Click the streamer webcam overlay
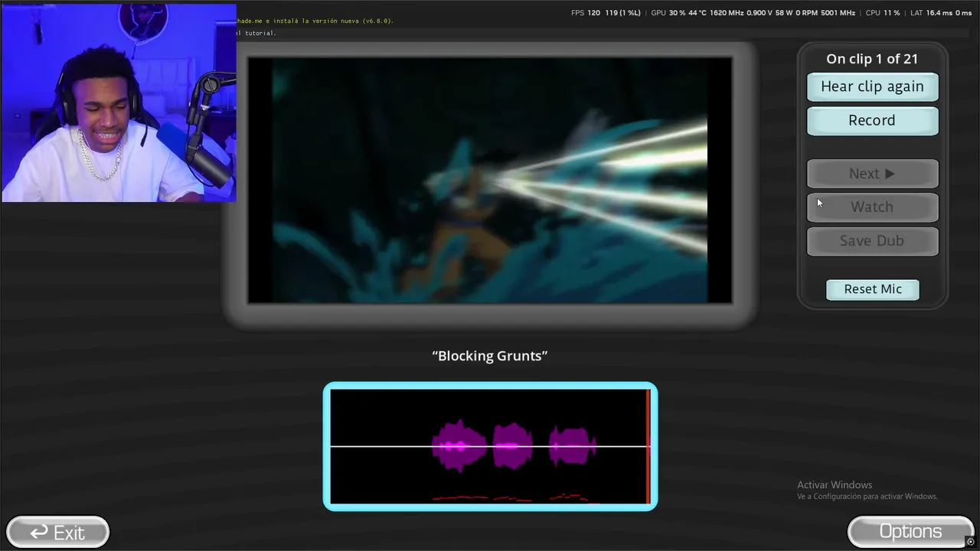 click(119, 103)
